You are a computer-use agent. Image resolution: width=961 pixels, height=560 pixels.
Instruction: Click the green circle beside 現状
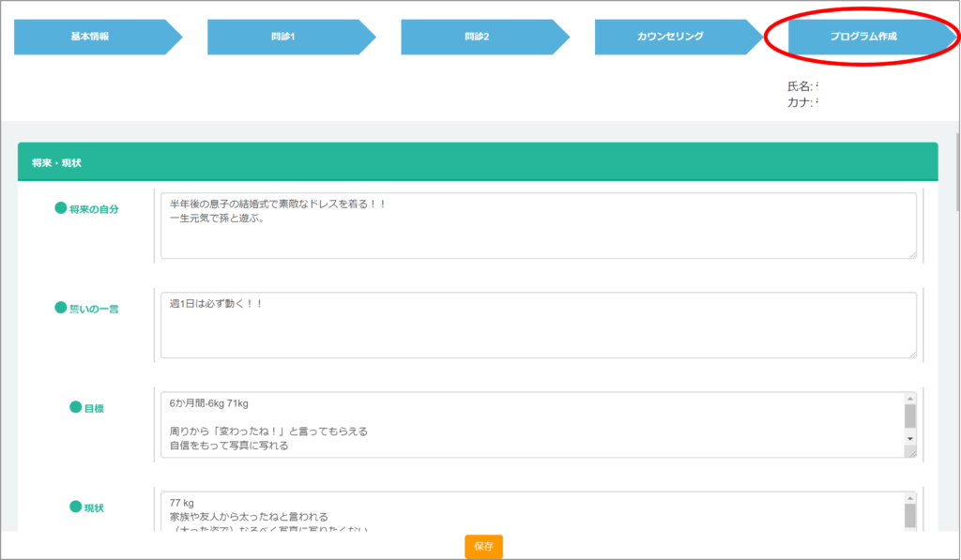point(76,507)
